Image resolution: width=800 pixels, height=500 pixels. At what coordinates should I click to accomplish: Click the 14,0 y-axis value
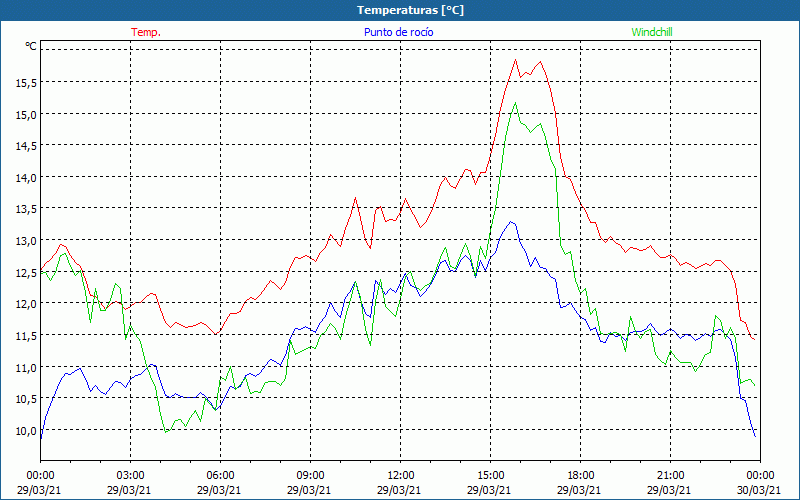click(26, 178)
